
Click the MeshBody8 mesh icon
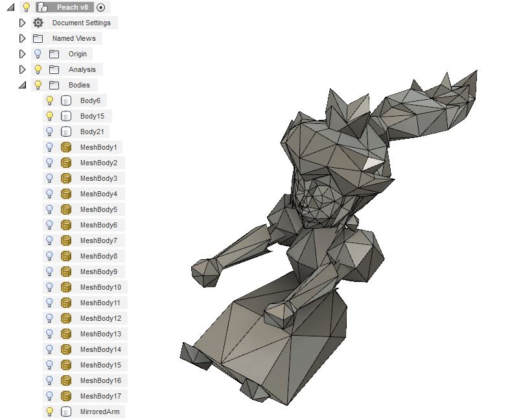click(66, 256)
